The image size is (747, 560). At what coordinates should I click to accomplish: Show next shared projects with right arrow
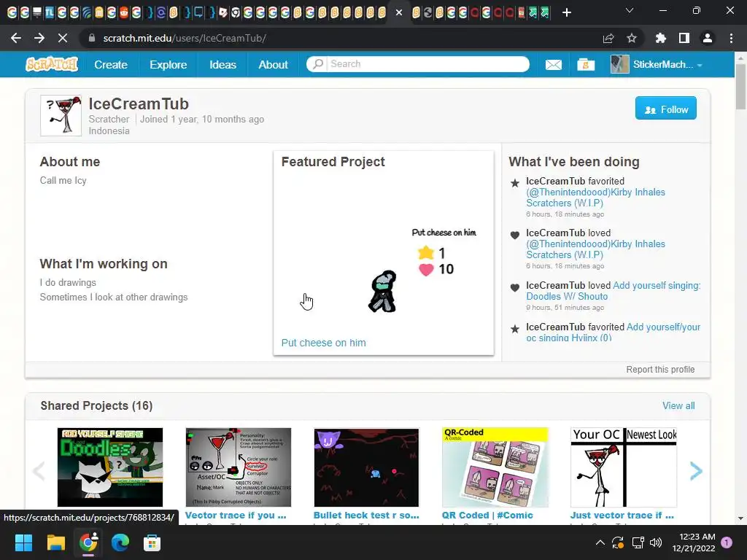click(696, 471)
